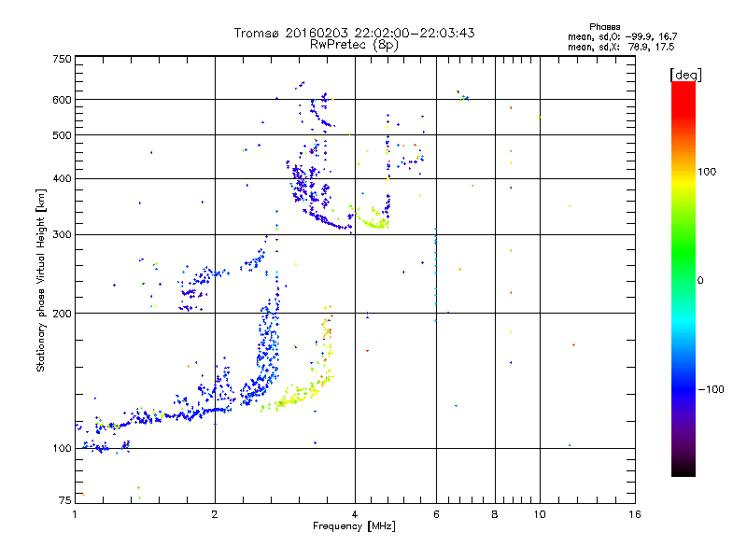The width and height of the screenshot is (747, 560).
Task: Click the x-axis tick label "2"
Action: [215, 514]
